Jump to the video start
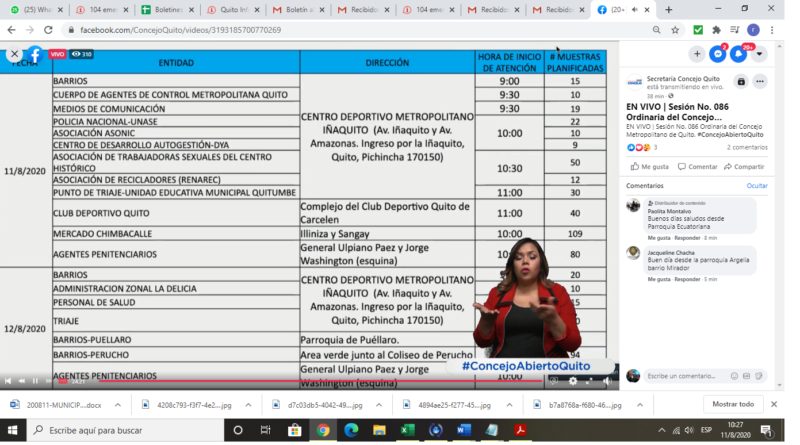The height and width of the screenshot is (445, 800). 8,381
